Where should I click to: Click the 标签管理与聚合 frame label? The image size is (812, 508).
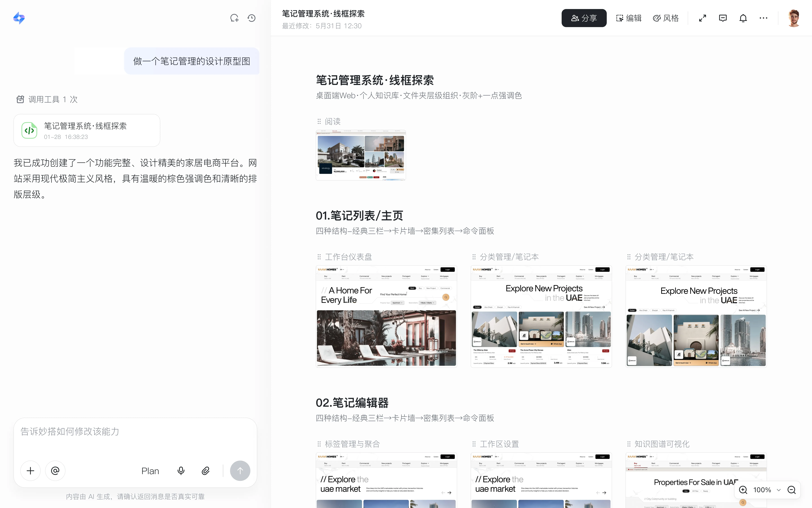point(352,444)
